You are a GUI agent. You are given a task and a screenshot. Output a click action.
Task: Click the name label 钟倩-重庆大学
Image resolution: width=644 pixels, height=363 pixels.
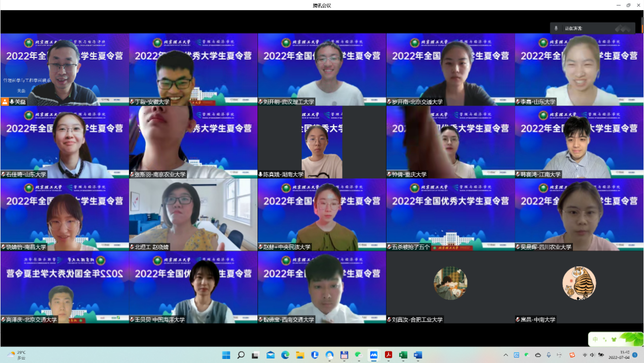click(x=410, y=174)
